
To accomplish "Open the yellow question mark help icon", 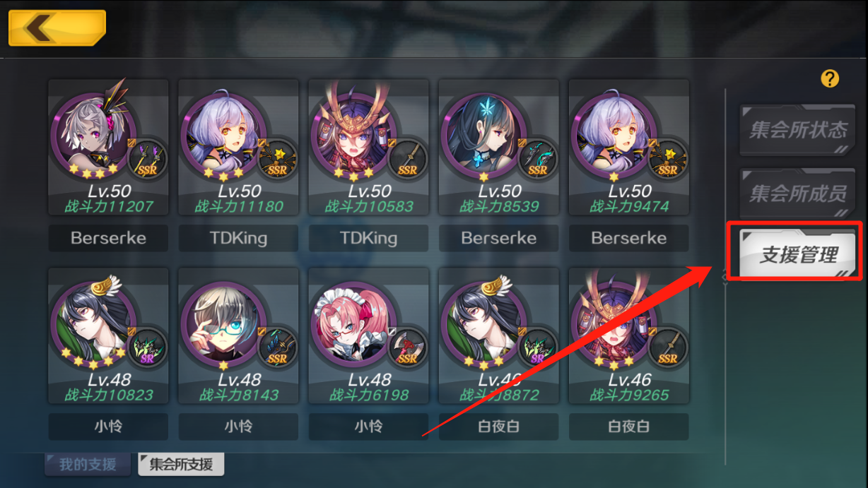I will [830, 78].
